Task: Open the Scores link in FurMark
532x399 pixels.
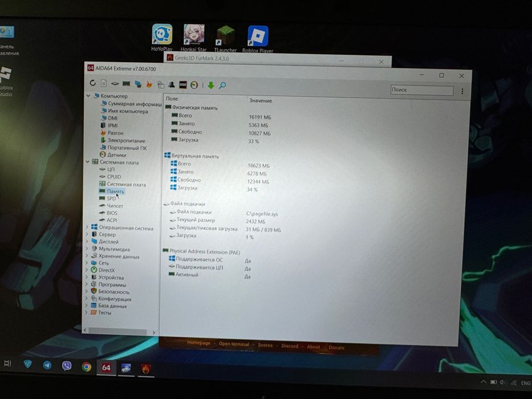Action: tap(265, 345)
